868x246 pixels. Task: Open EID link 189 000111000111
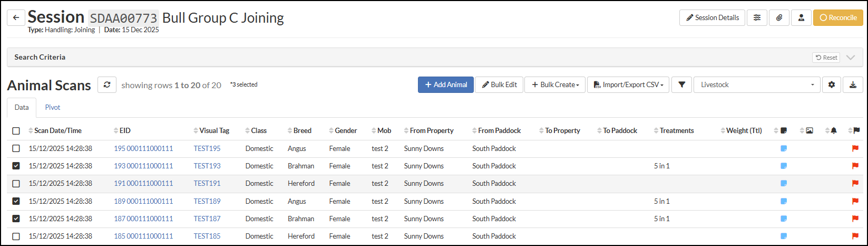coord(143,201)
